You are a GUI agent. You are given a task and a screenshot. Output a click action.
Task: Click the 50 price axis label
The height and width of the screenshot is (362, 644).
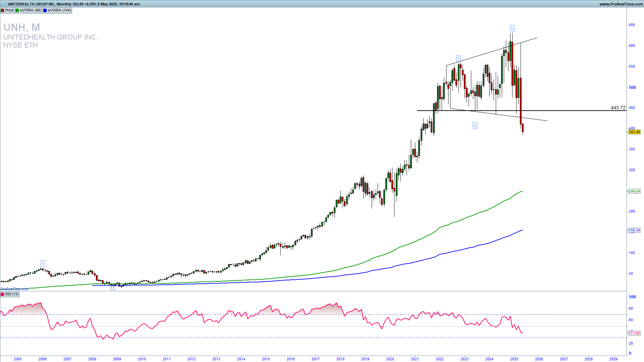pos(631,274)
